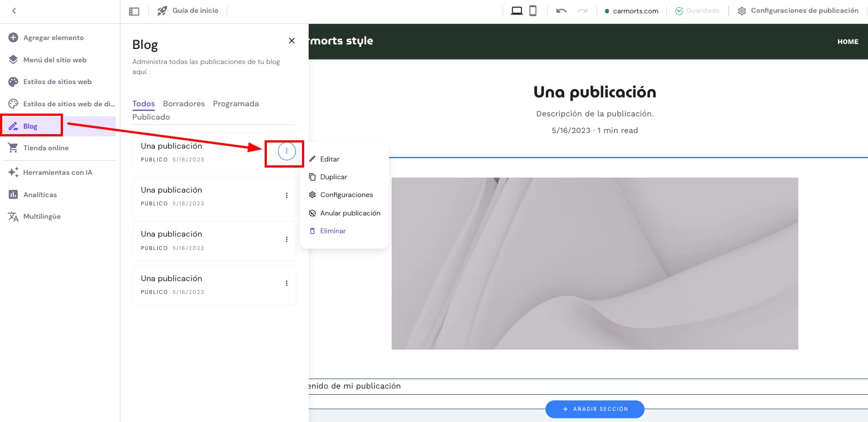Open Configuraciones de publicación
Image resolution: width=868 pixels, height=422 pixels.
pos(798,11)
